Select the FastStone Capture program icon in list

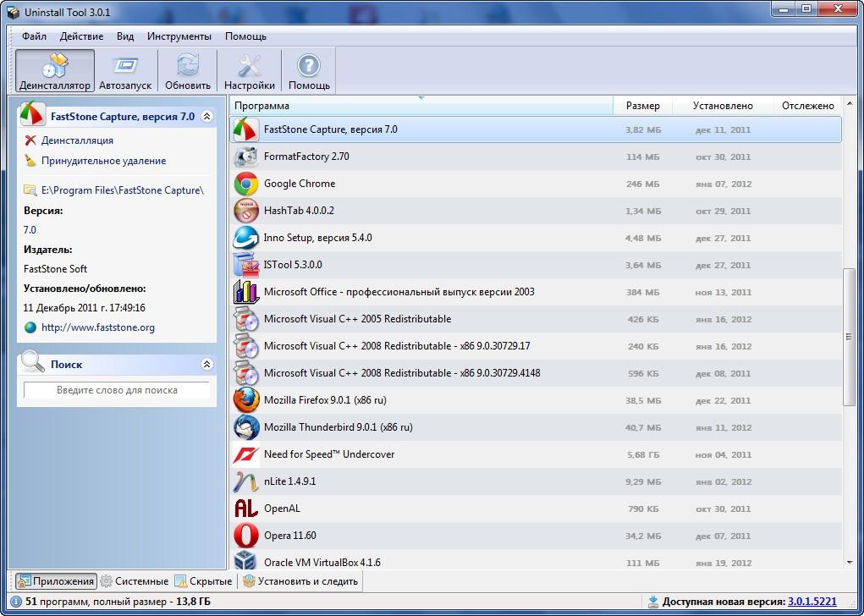click(245, 130)
